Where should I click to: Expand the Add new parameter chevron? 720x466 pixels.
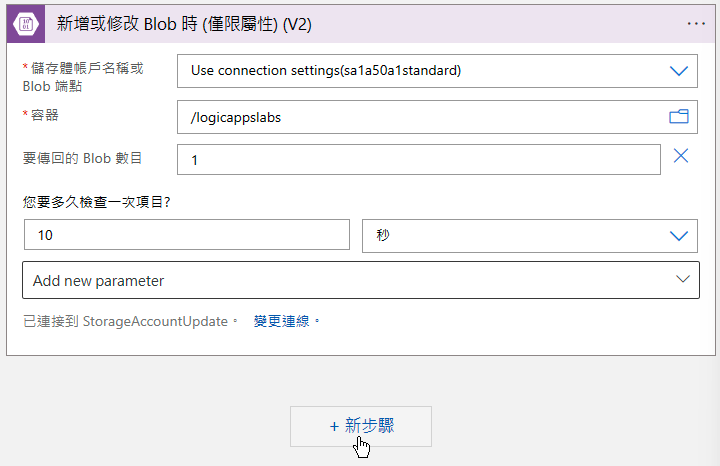[683, 279]
